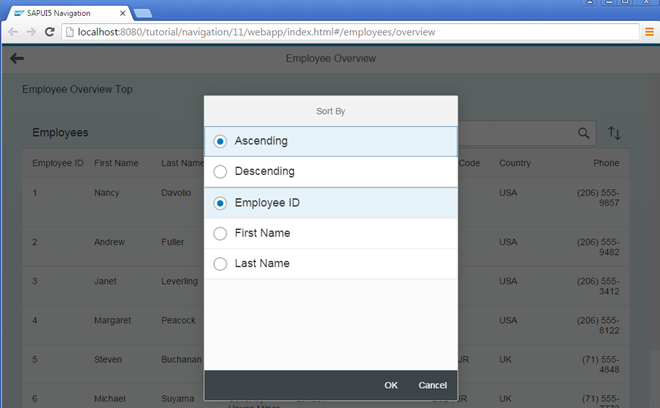Pick the Last Name sort option

pyautogui.click(x=221, y=264)
